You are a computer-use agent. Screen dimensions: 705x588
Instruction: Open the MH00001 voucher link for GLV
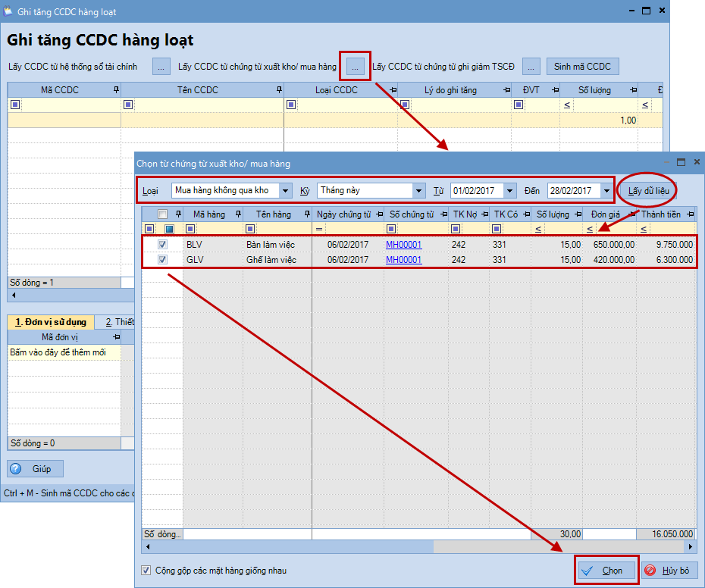(x=404, y=260)
